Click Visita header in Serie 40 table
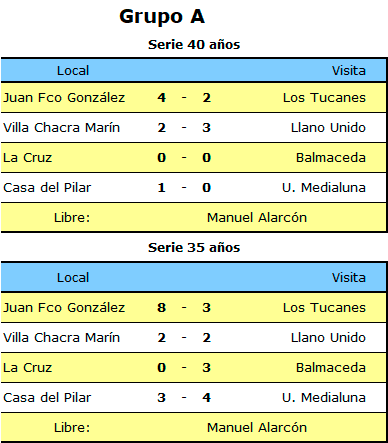 (349, 71)
